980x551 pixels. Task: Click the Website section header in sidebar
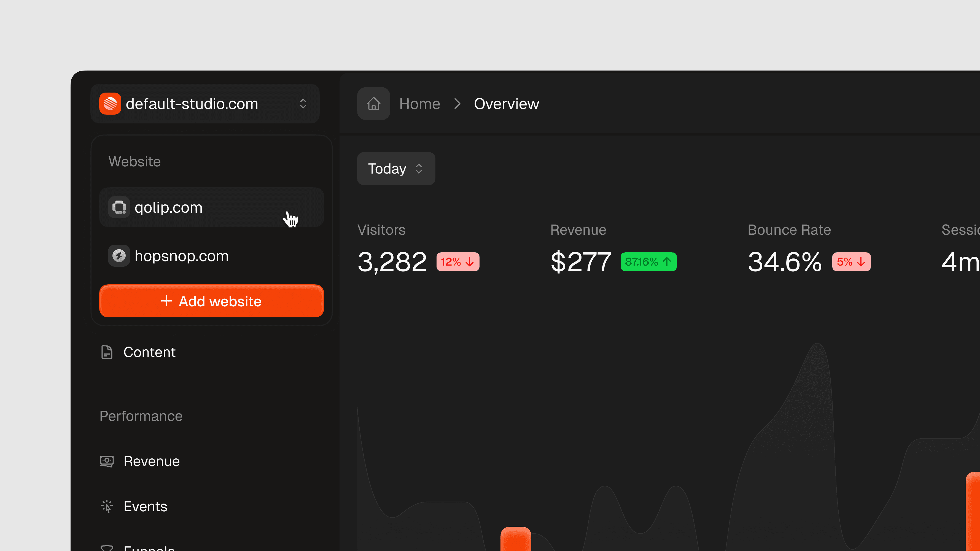point(135,161)
